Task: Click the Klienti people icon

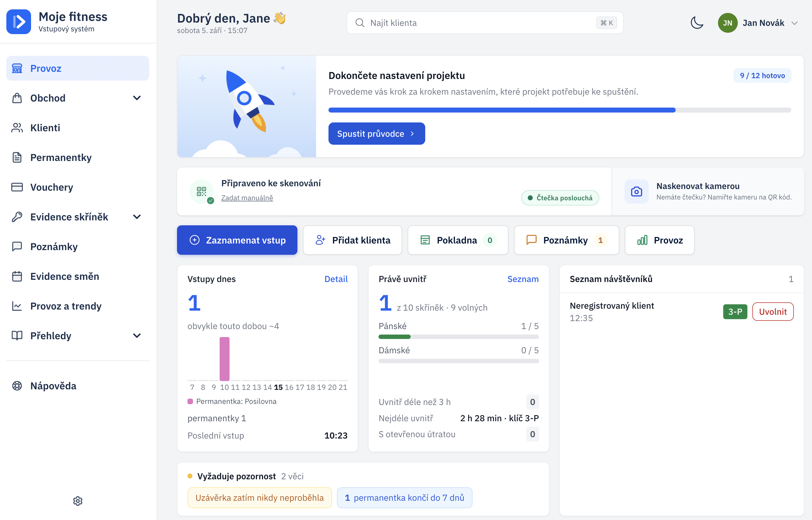Action: pyautogui.click(x=17, y=128)
